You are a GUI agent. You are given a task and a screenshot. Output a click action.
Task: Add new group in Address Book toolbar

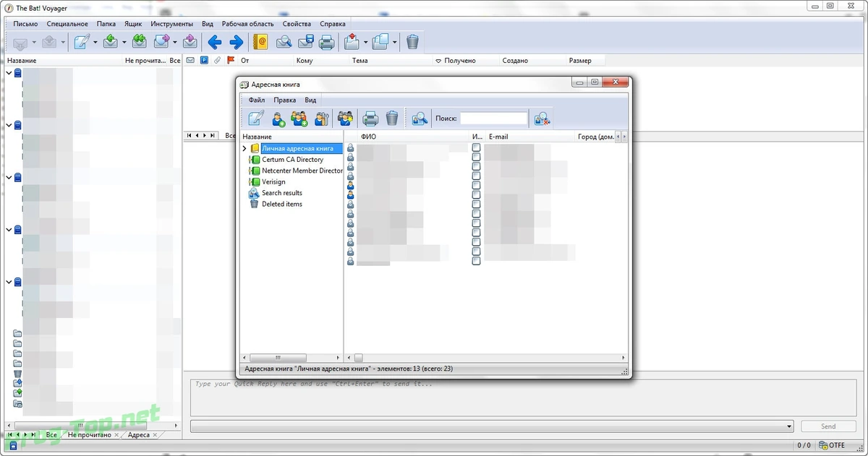click(299, 119)
